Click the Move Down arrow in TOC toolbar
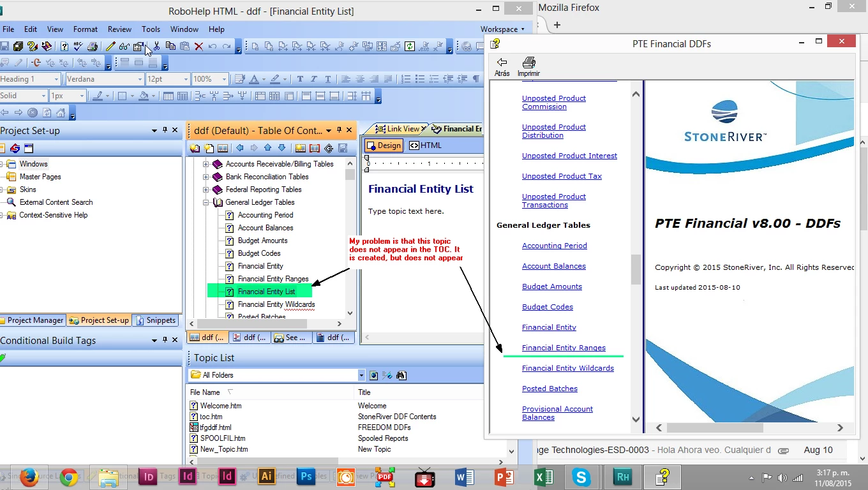 (x=281, y=148)
